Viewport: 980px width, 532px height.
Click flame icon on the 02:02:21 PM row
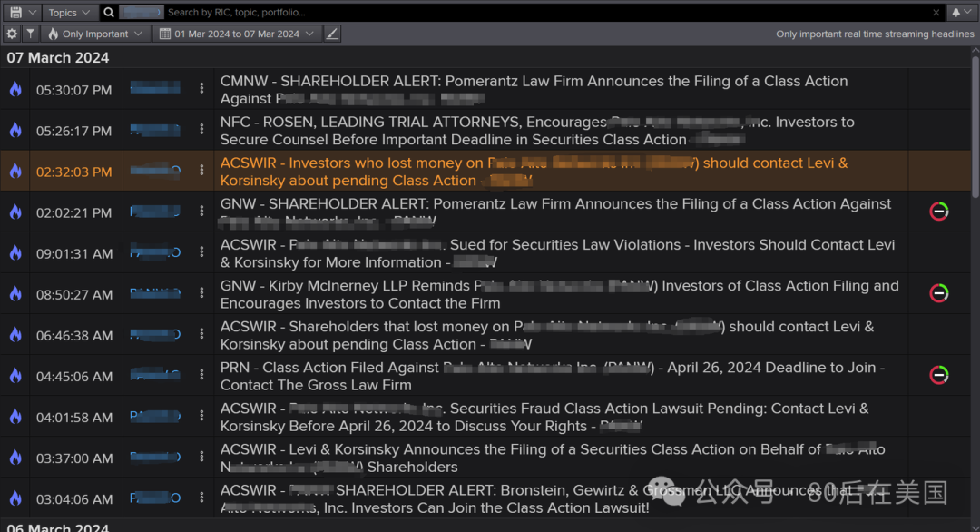tap(15, 212)
